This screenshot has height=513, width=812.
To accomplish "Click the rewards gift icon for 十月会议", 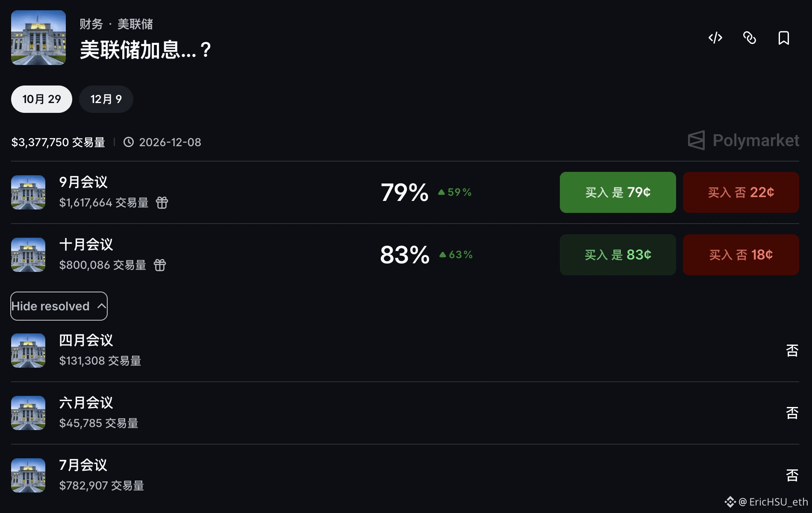I will (x=160, y=265).
